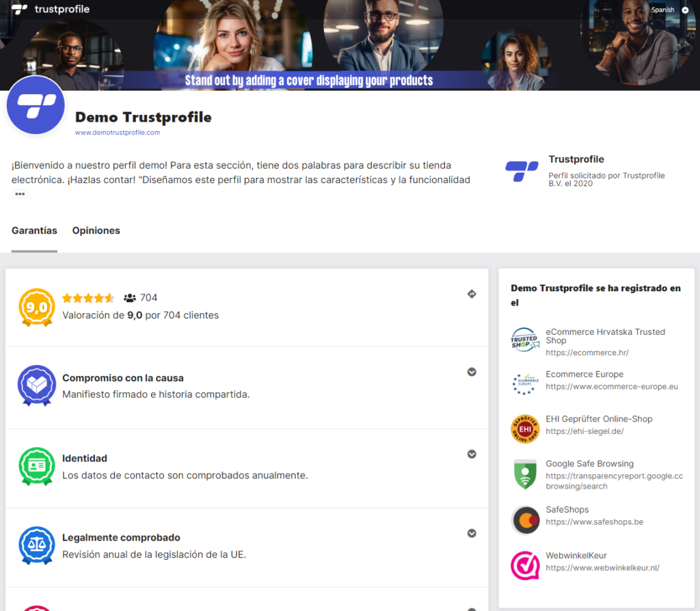700x611 pixels.
Task: Click the SafeShops name text
Action: tap(567, 510)
